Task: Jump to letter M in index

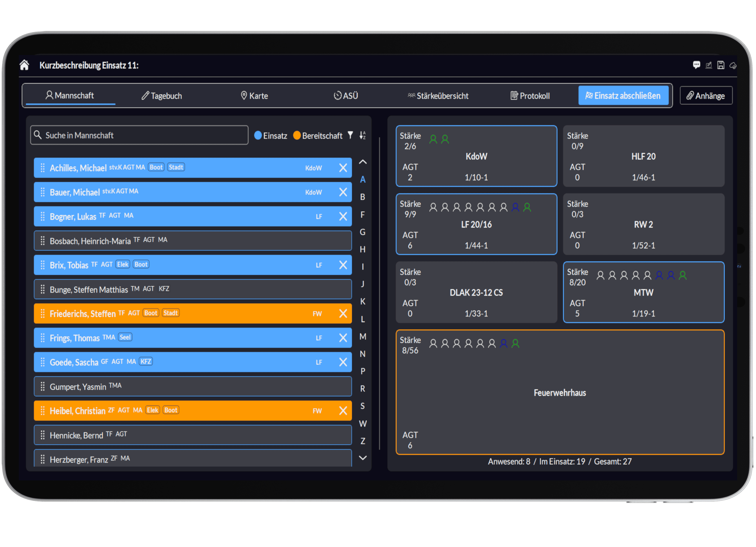Action: (x=363, y=337)
